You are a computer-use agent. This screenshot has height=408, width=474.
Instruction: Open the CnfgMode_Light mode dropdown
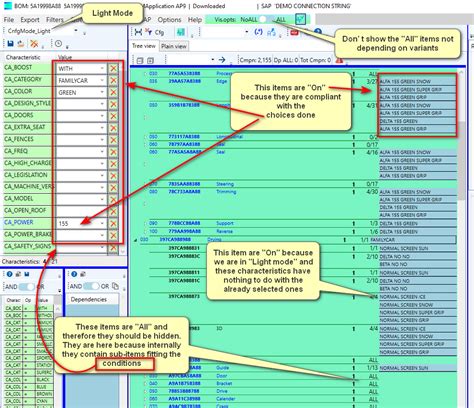click(76, 31)
